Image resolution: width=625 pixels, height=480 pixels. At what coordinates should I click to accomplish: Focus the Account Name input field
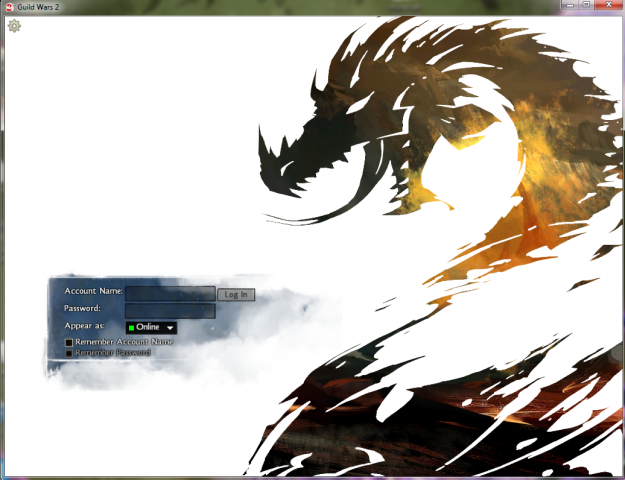click(x=170, y=294)
